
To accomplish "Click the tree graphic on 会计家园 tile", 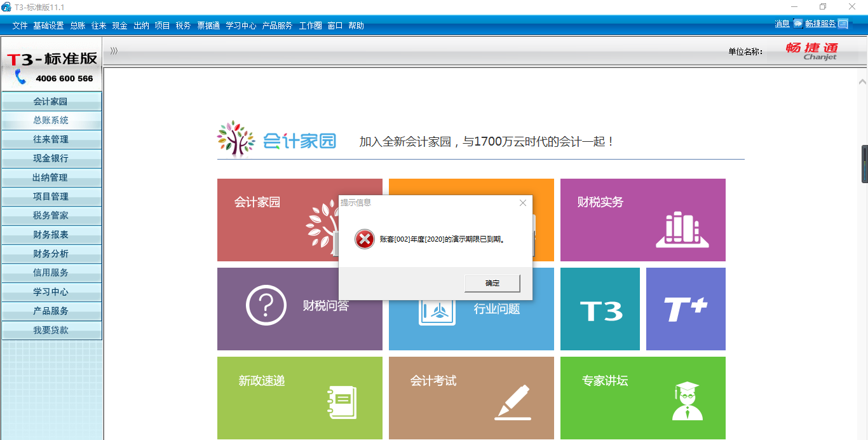I will [x=322, y=226].
